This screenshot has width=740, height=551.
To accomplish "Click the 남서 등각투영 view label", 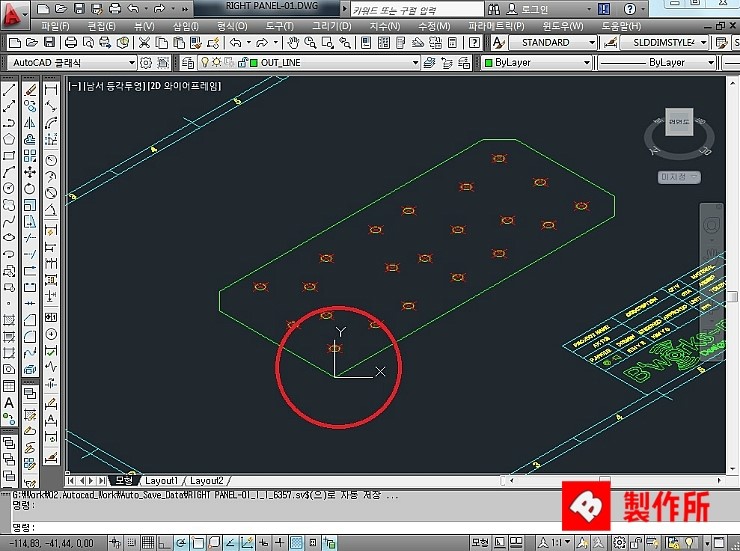I will tap(114, 86).
